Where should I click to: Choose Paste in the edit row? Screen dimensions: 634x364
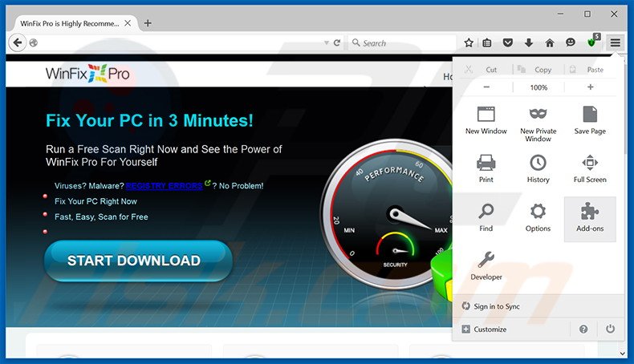coord(591,70)
